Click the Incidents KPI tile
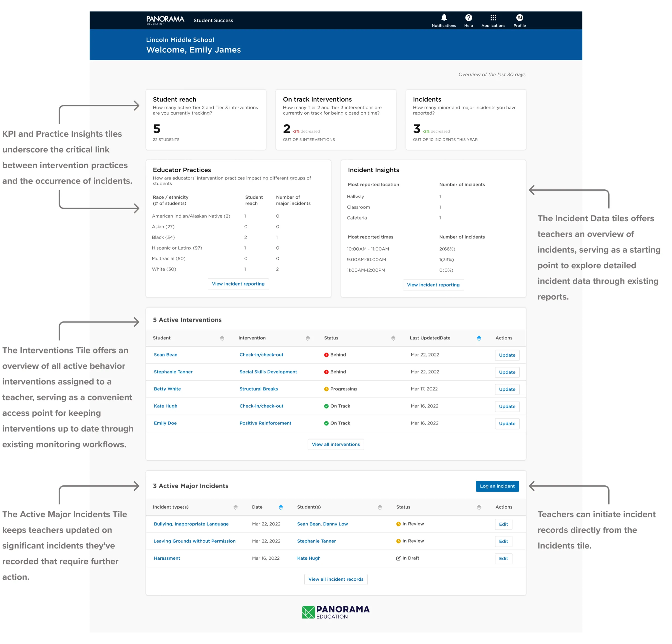672x644 pixels. point(466,120)
